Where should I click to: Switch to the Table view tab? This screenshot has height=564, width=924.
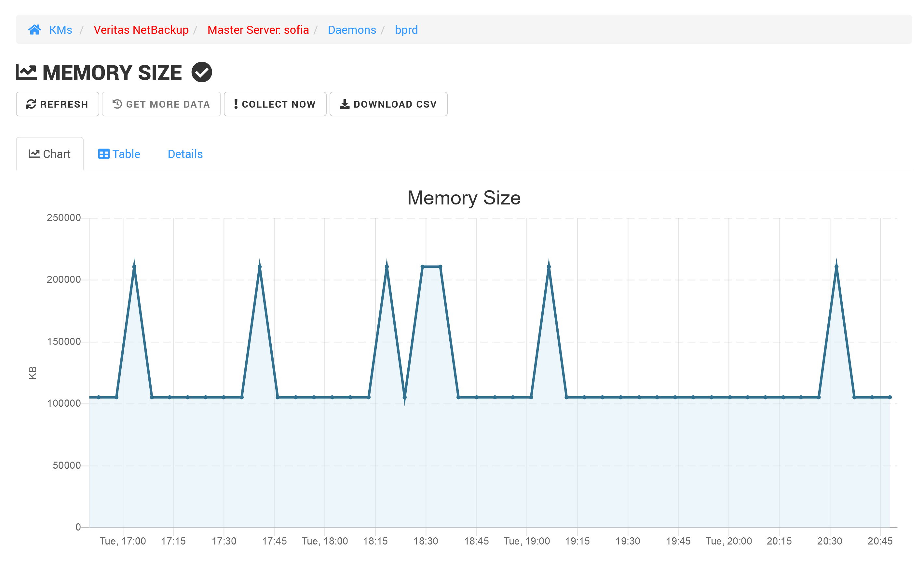(x=118, y=153)
